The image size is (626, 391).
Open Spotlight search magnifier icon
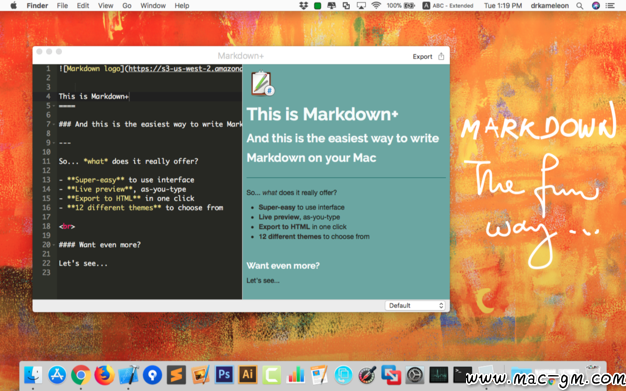(x=579, y=6)
